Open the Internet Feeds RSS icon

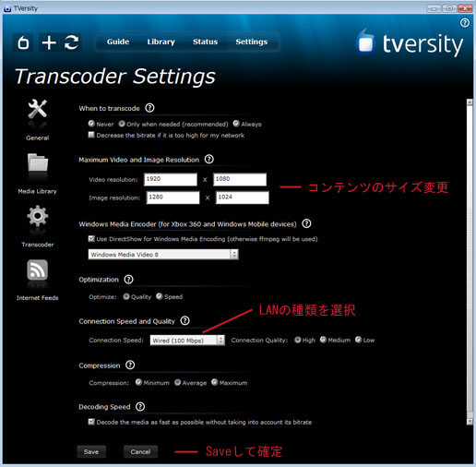[37, 269]
